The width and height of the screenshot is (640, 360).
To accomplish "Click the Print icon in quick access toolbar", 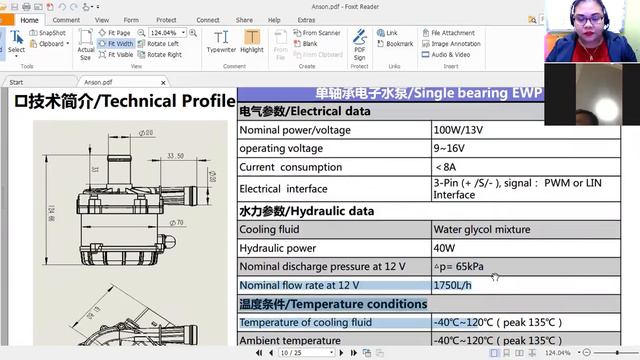I will point(26,7).
